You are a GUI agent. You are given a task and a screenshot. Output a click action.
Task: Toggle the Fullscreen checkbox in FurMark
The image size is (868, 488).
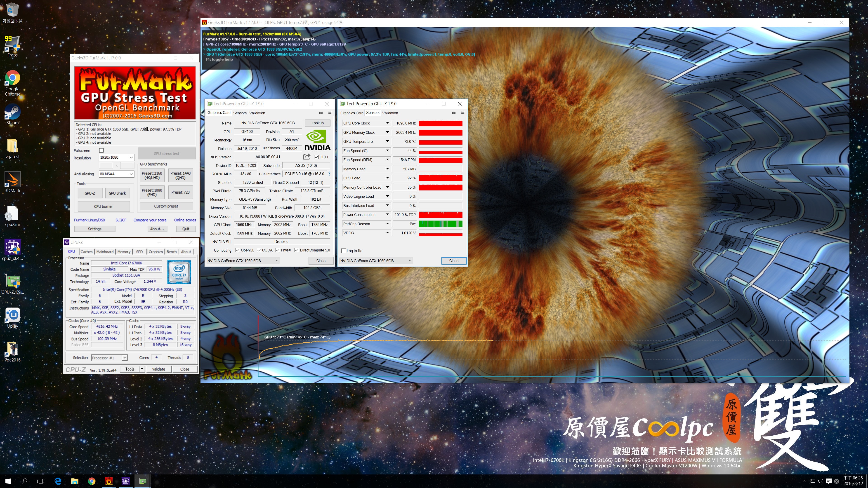tap(101, 150)
